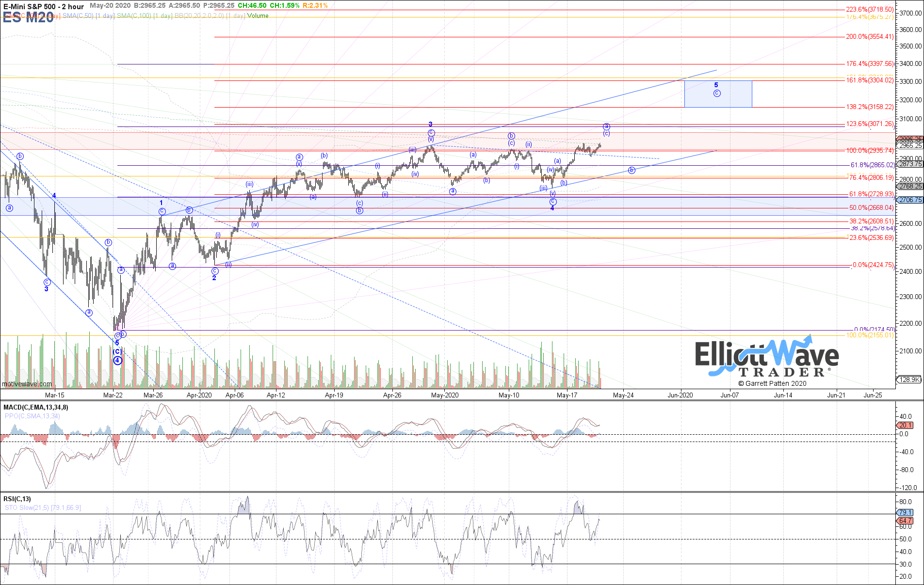924x585 pixels.
Task: Click the May-2020 date on time axis
Action: (x=445, y=395)
